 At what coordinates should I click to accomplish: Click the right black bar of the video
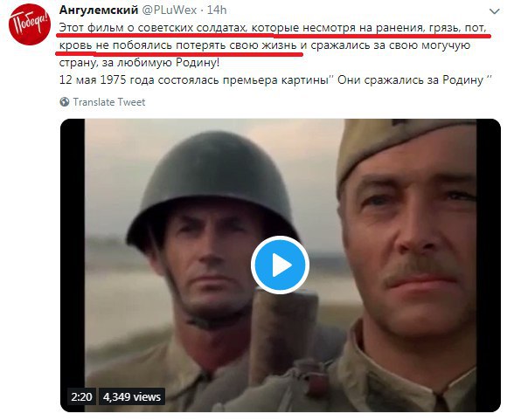pos(489,265)
